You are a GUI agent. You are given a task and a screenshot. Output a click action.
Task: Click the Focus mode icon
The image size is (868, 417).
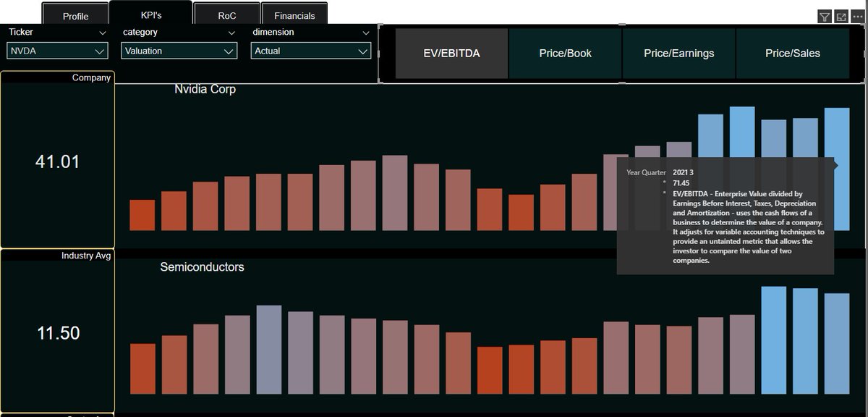point(841,17)
